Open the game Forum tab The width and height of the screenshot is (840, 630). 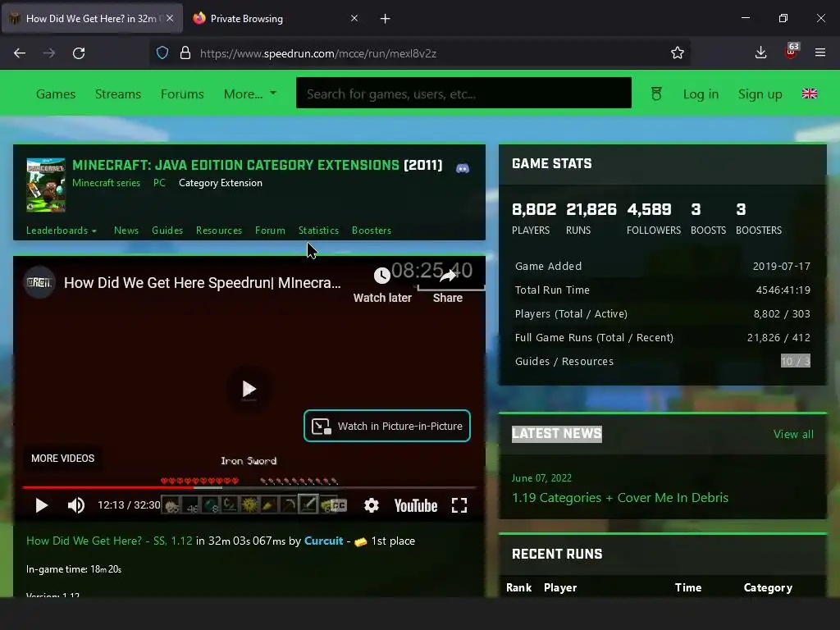270,231
